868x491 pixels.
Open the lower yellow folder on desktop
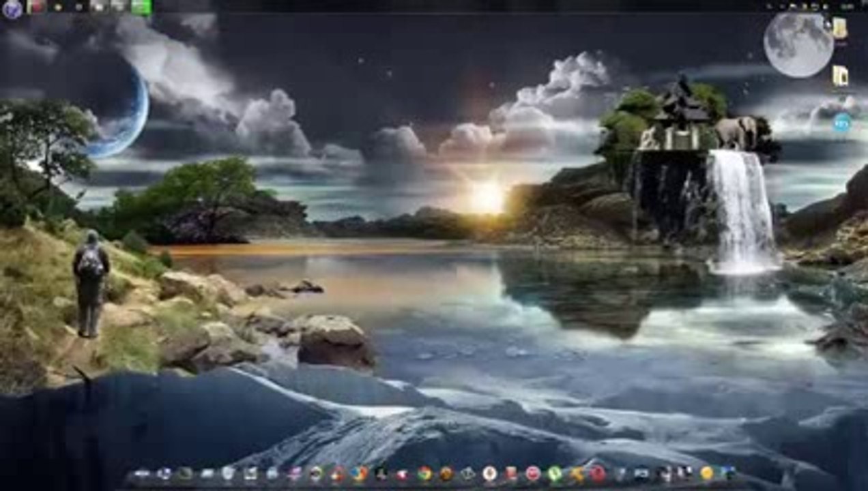(x=840, y=75)
